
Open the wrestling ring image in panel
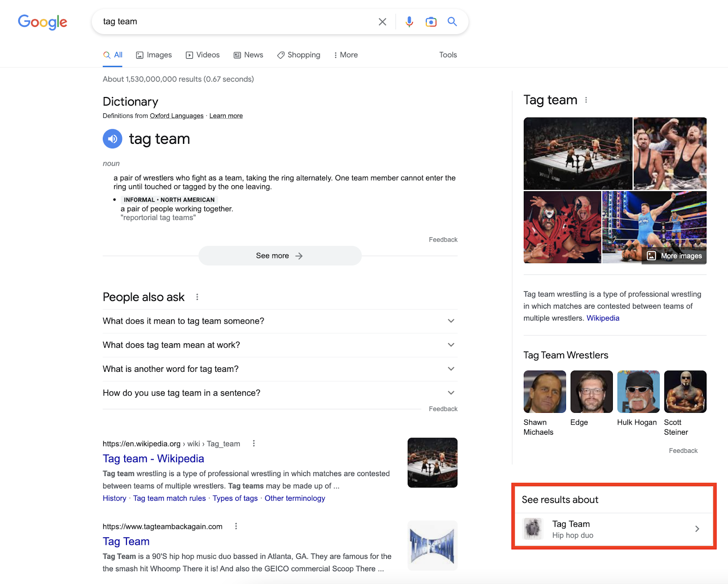coord(578,153)
